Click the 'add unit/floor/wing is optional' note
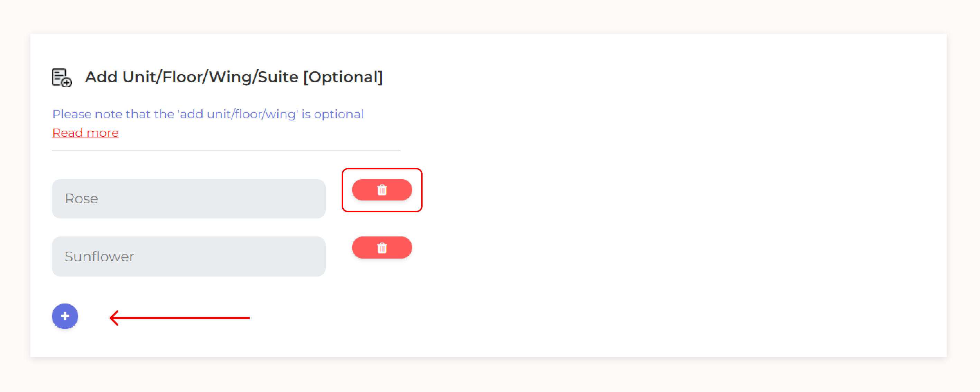The image size is (980, 392). coord(208,114)
